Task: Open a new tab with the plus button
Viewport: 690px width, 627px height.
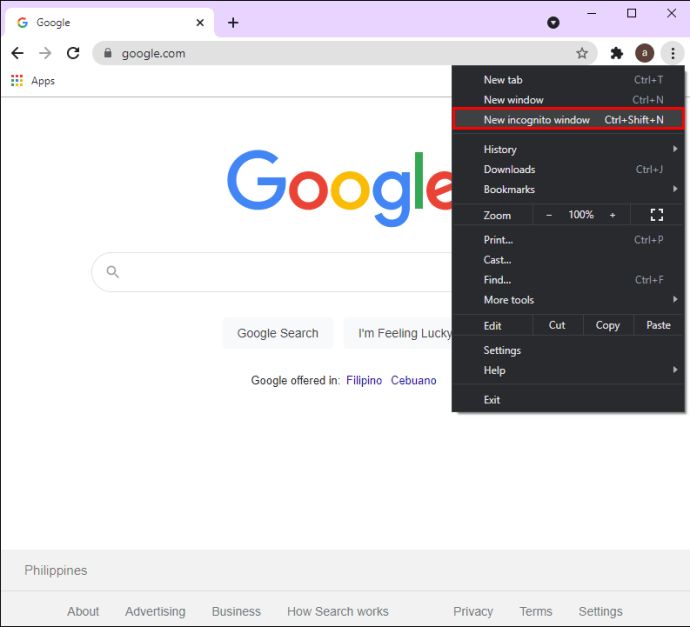Action: [233, 22]
